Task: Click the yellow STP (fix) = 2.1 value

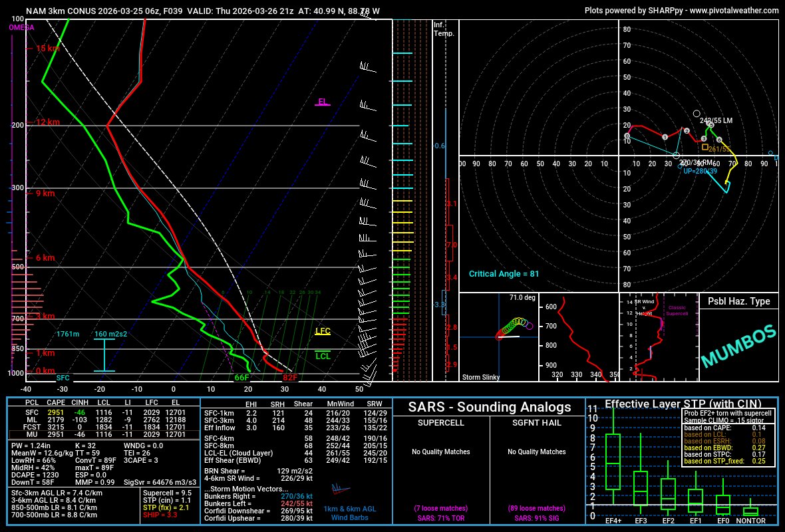Action: coord(166,507)
